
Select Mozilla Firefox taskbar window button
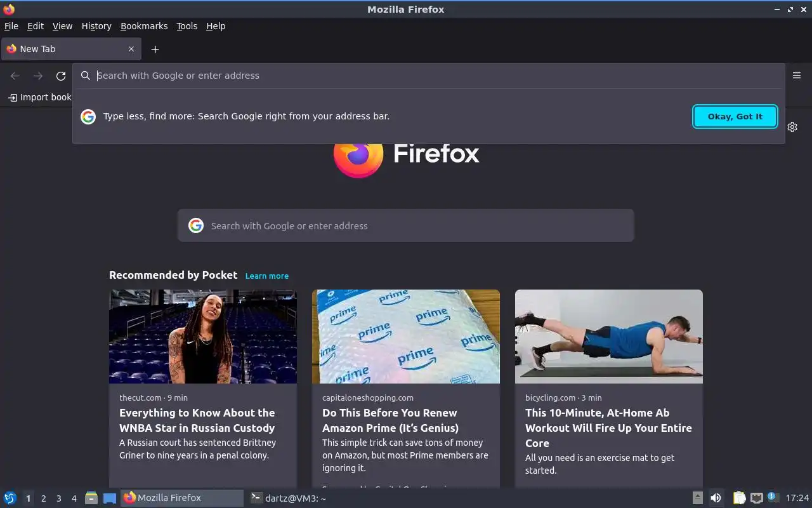point(182,498)
